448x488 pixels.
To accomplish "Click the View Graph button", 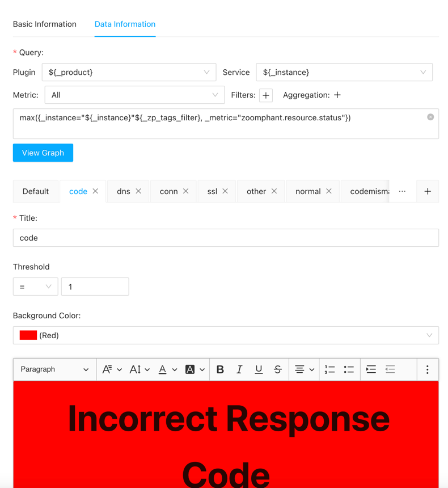I will coord(43,153).
